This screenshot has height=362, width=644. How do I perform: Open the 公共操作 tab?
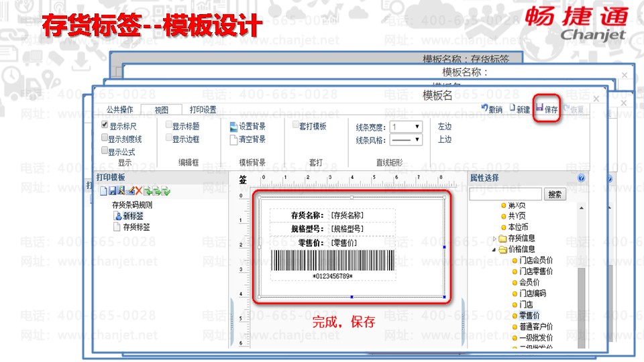119,109
